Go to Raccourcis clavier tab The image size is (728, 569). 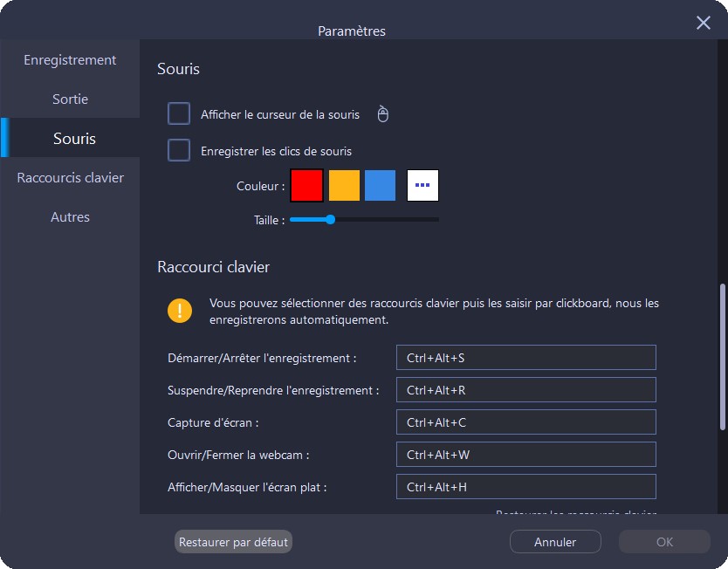pos(70,178)
